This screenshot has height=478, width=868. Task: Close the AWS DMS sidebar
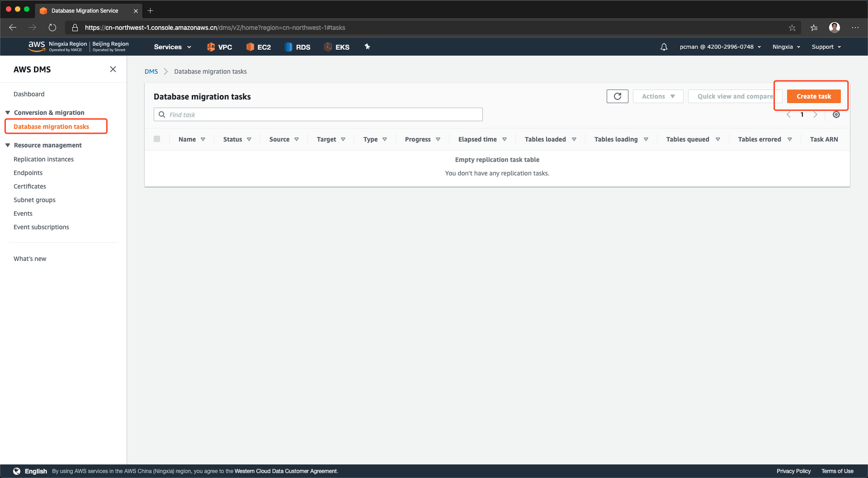coord(113,69)
